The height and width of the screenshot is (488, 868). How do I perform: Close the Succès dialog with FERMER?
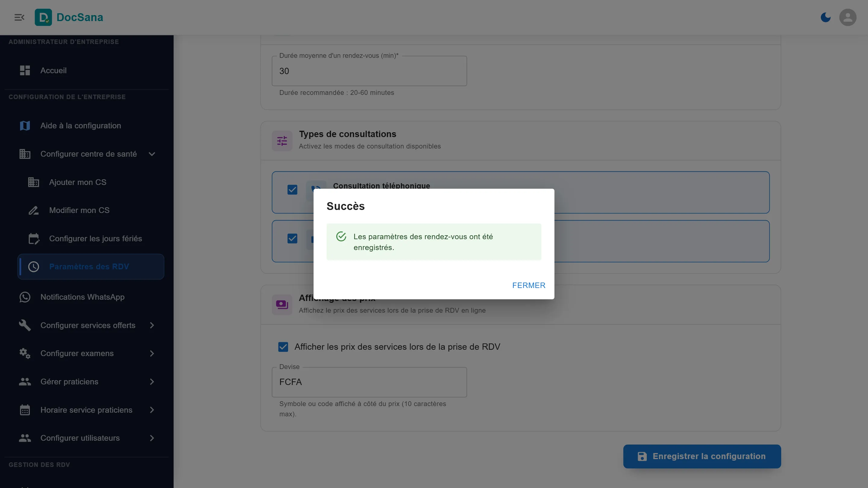[x=529, y=285]
